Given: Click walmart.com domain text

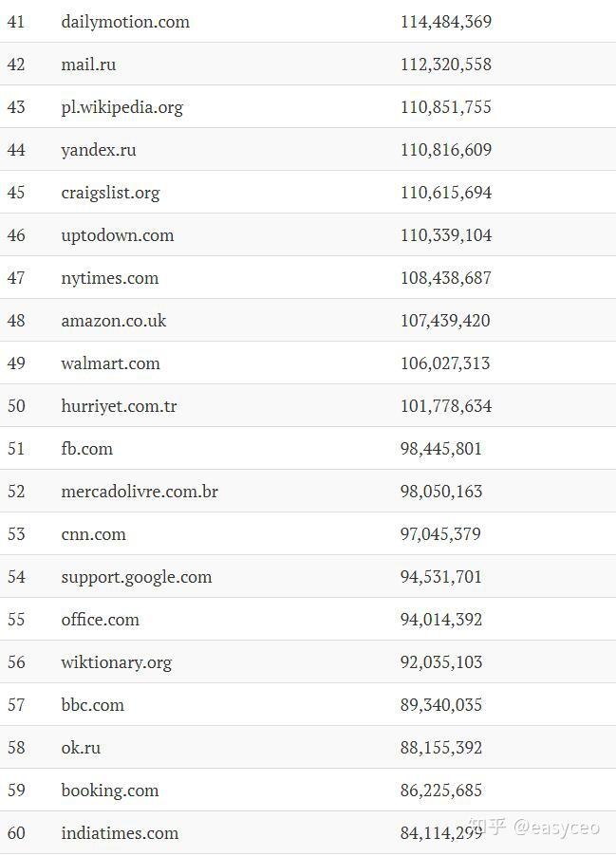Looking at the screenshot, I should click(110, 363).
